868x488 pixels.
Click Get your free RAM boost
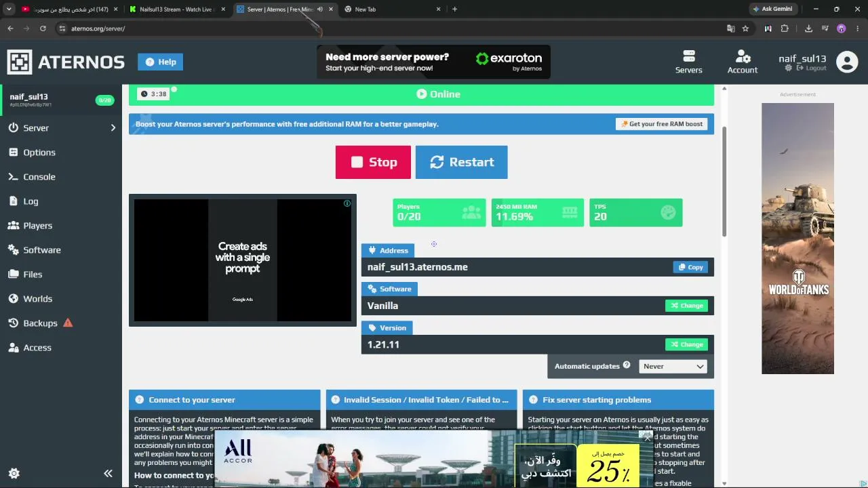[661, 124]
